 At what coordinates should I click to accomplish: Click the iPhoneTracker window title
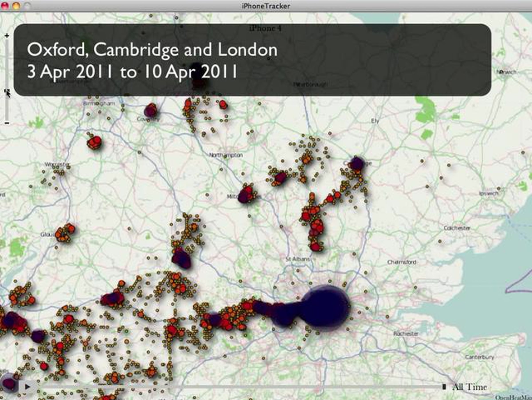pos(266,6)
